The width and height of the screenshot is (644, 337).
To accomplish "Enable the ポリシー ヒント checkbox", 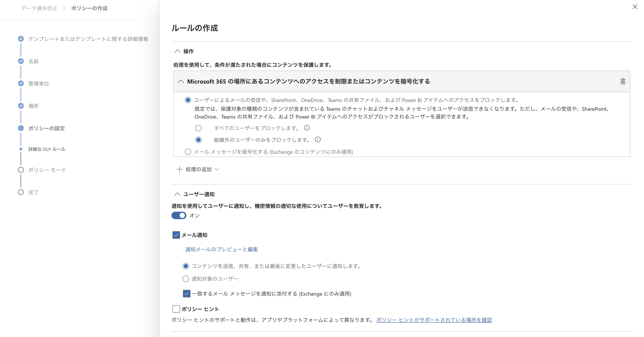I will click(176, 309).
